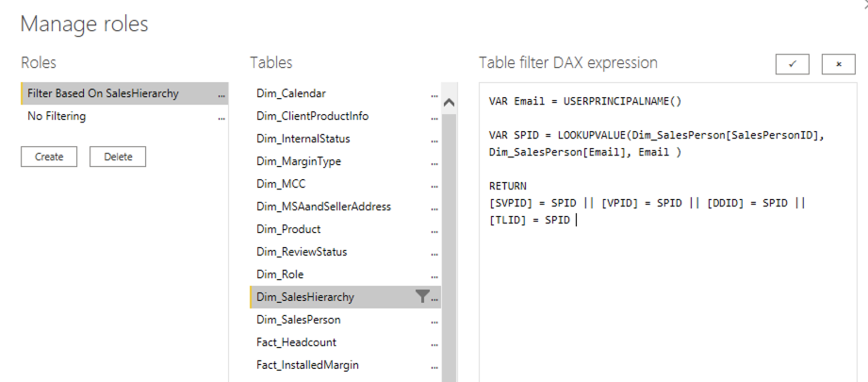Click the tables list vertical scrollbar thumb

click(450, 248)
